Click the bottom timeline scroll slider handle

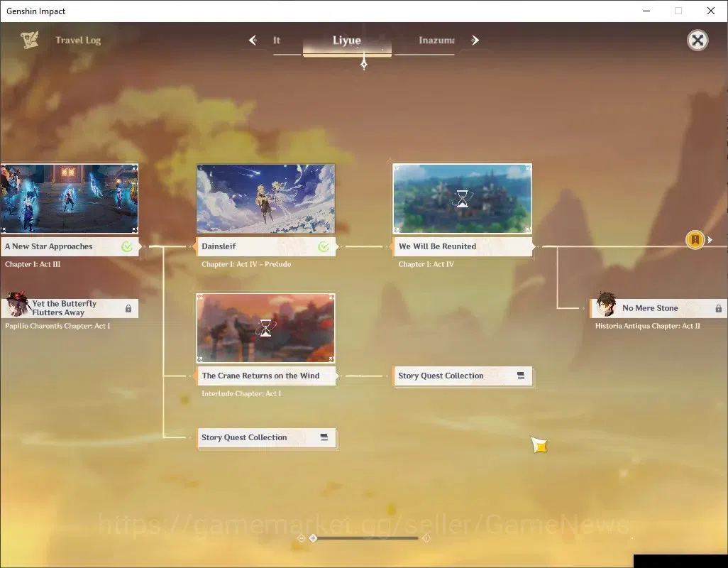tap(314, 538)
